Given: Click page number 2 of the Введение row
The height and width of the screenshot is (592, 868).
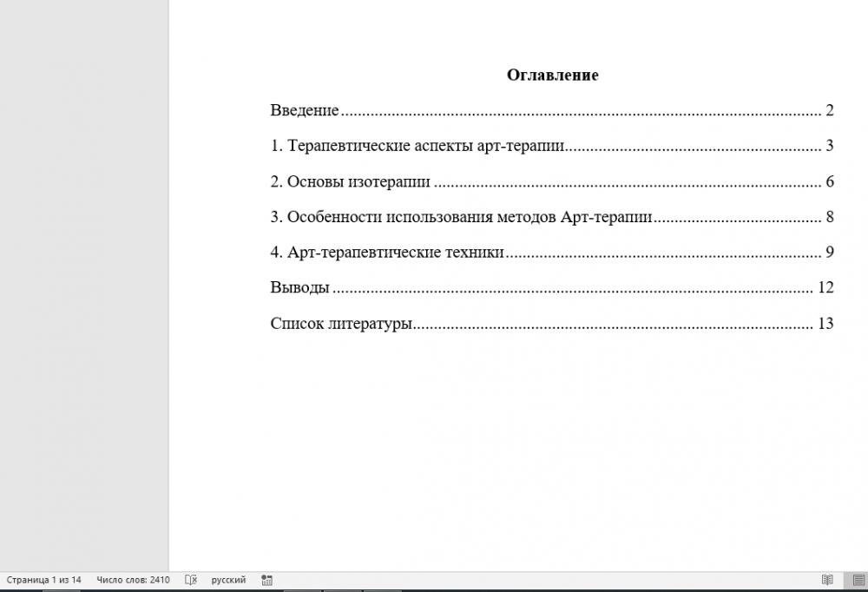Looking at the screenshot, I should 829,110.
